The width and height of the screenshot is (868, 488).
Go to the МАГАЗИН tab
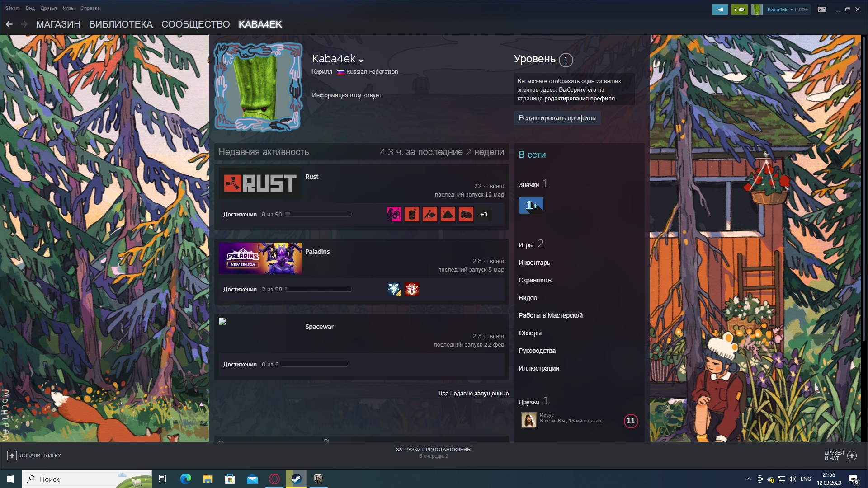click(58, 24)
